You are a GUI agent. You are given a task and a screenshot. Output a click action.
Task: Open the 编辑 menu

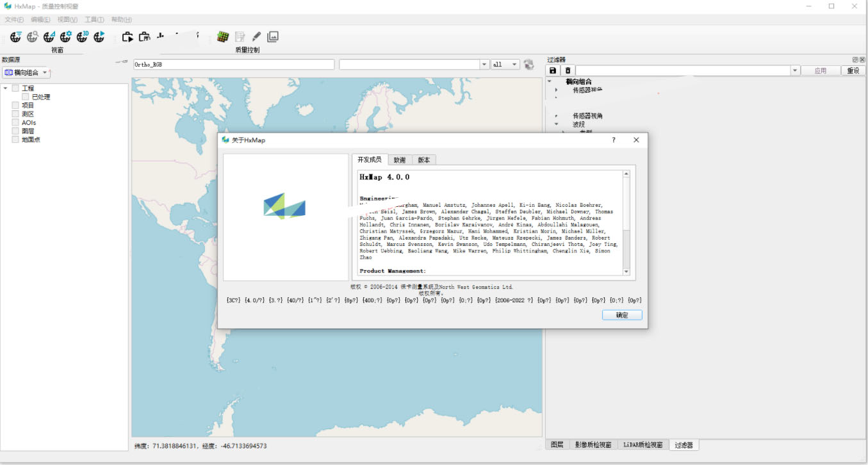[40, 20]
